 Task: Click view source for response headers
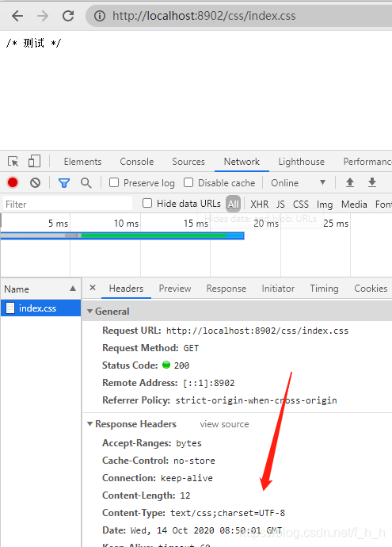click(224, 424)
